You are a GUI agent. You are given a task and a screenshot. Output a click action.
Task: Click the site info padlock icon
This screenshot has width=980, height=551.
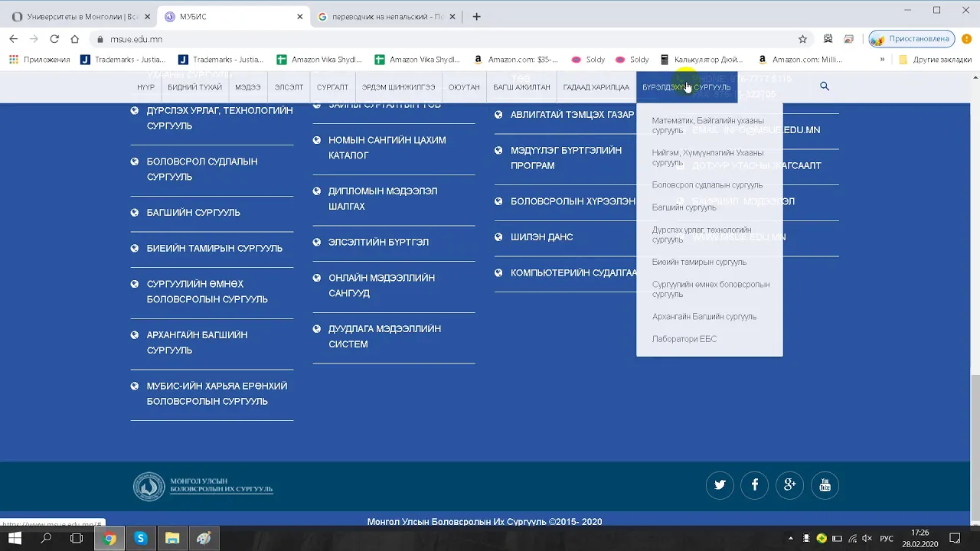coord(100,39)
